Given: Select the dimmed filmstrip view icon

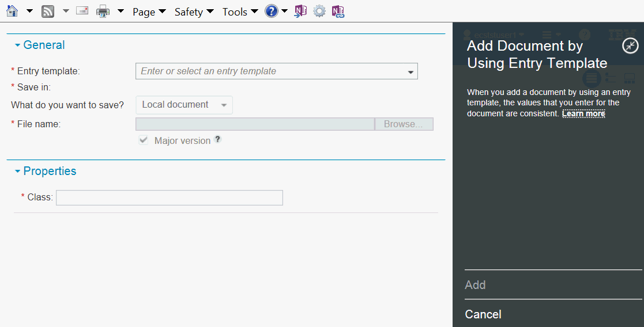Looking at the screenshot, I should click(630, 78).
